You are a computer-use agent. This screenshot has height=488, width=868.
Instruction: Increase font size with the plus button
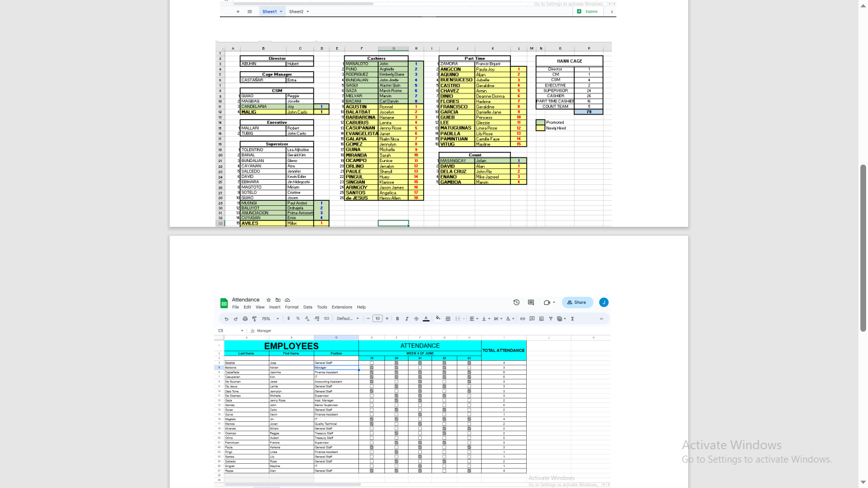(x=387, y=319)
